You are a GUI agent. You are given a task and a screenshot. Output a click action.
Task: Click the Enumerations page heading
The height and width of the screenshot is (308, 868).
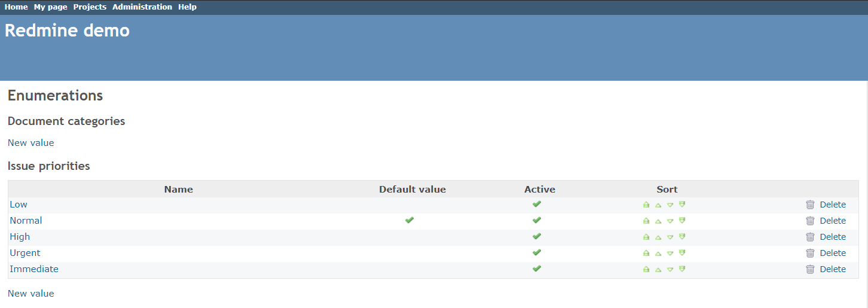(55, 96)
